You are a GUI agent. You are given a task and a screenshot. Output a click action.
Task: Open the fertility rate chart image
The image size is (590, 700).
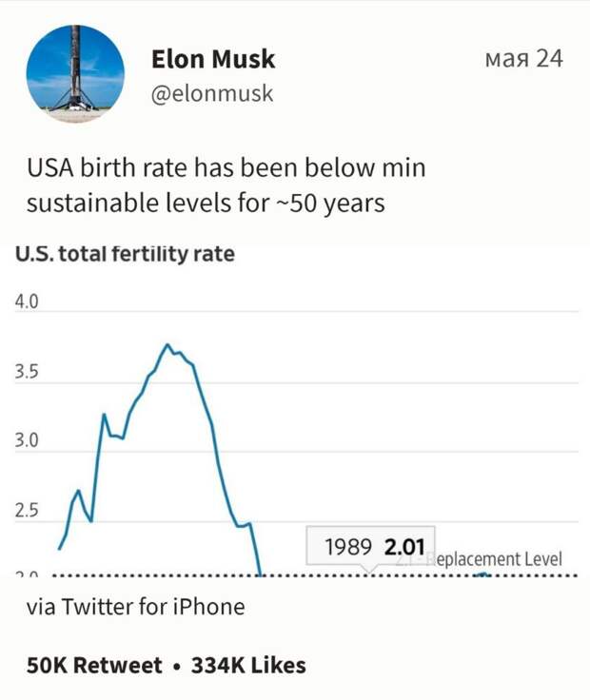coord(297,409)
